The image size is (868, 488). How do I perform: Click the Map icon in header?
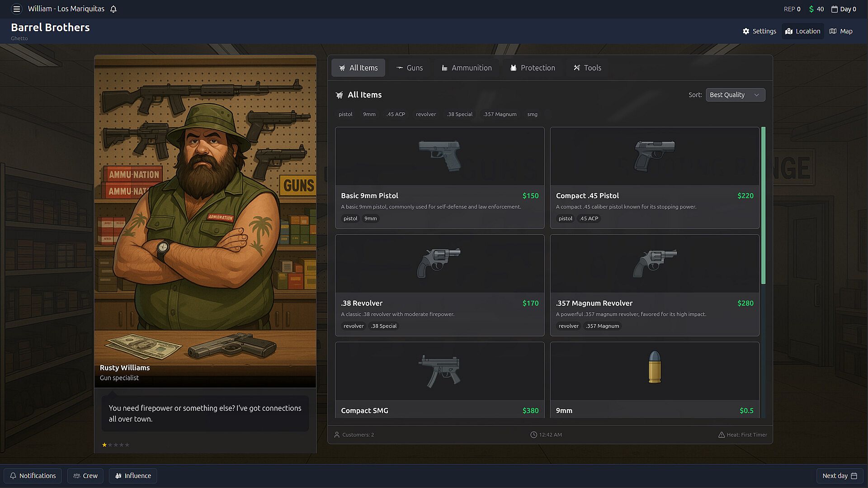pos(833,31)
